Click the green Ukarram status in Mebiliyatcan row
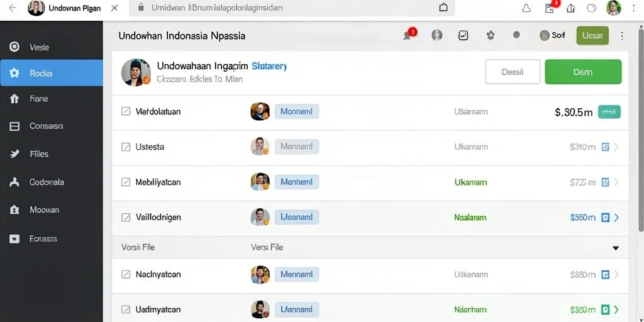Image resolution: width=644 pixels, height=322 pixels. 470,182
